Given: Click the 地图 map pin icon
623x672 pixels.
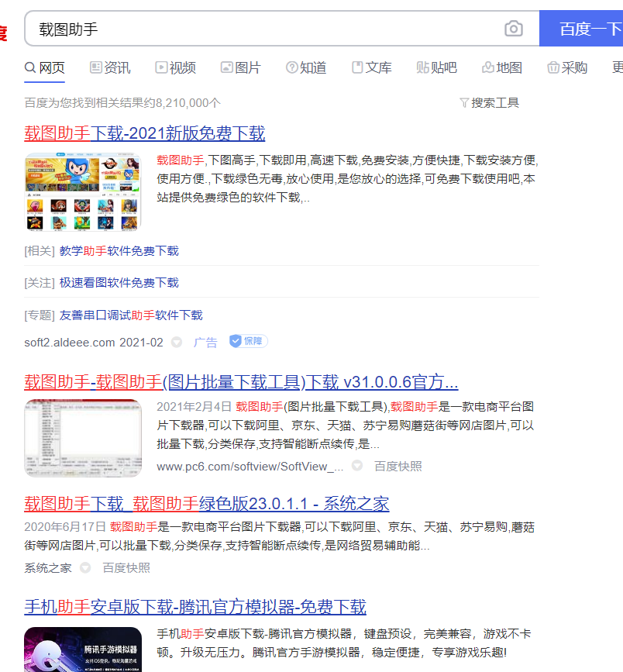Looking at the screenshot, I should 488,67.
